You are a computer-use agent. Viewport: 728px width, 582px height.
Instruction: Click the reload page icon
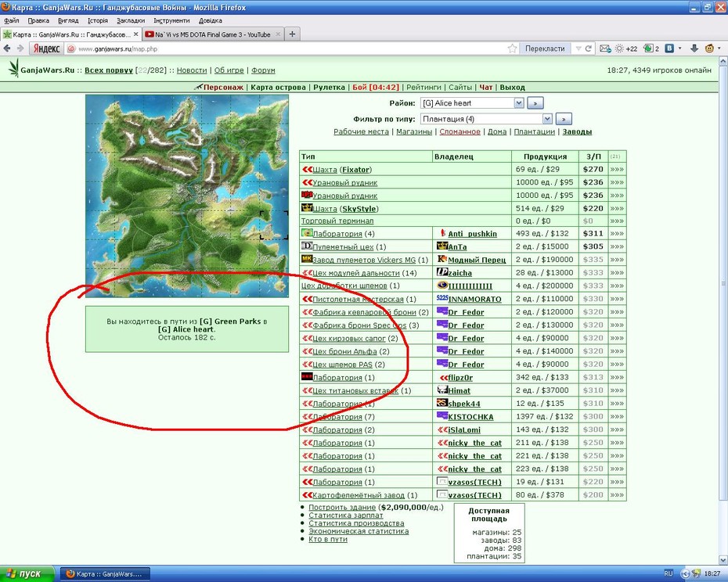click(588, 48)
